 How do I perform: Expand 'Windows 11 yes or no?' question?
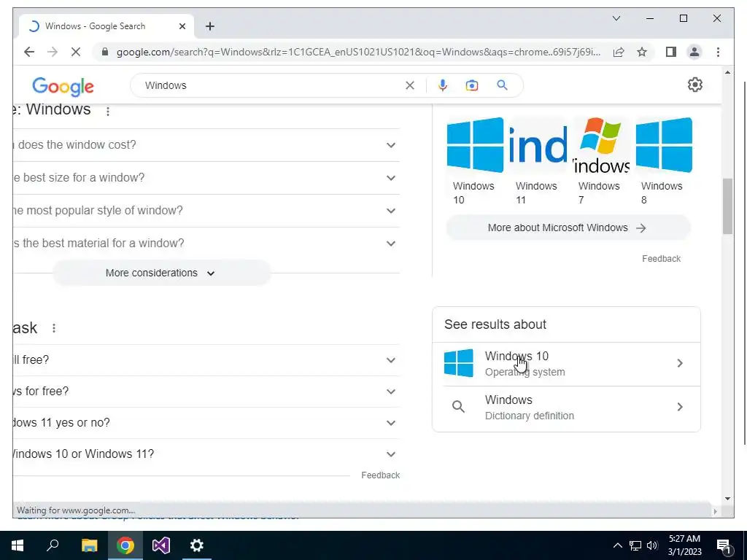206,423
